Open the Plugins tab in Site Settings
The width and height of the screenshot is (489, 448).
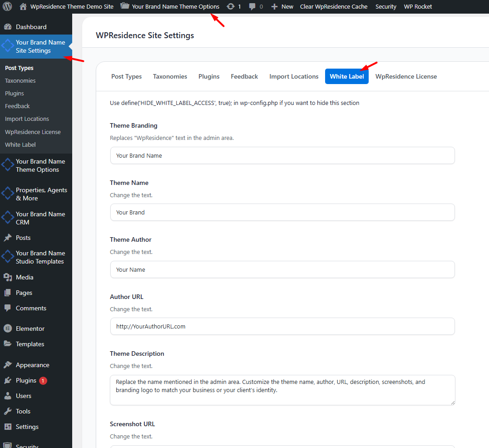209,76
